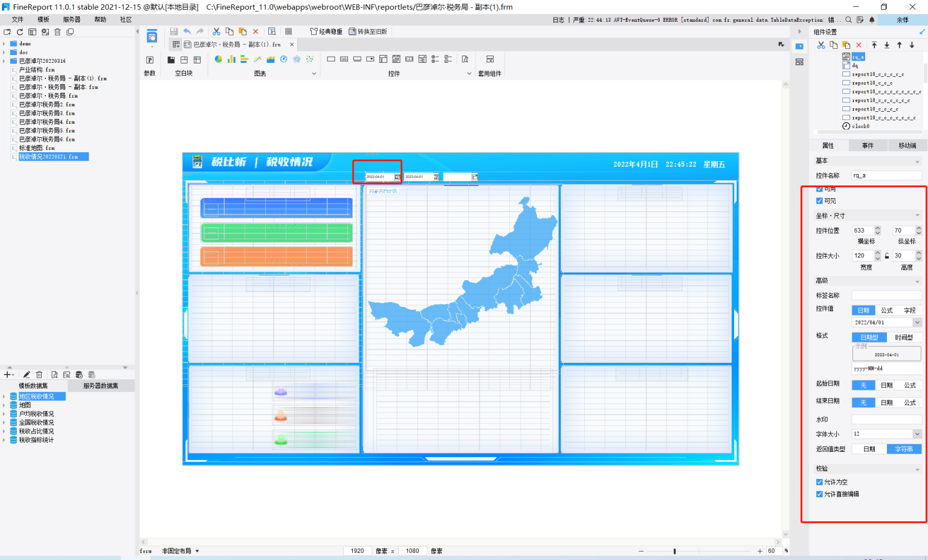
Task: Insert a scatter chart component
Action: (310, 59)
